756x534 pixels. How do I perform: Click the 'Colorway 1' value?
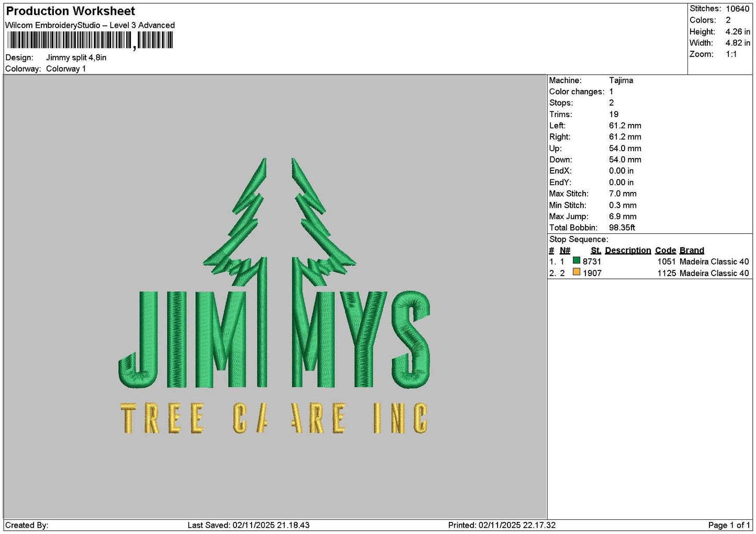[66, 69]
